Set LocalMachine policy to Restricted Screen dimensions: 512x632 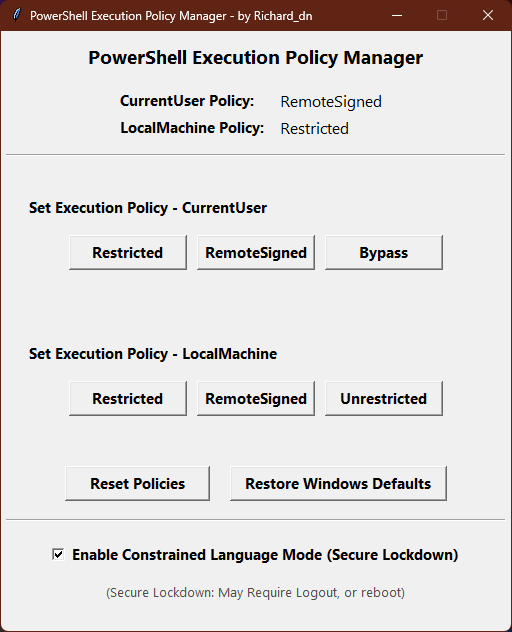coord(128,399)
